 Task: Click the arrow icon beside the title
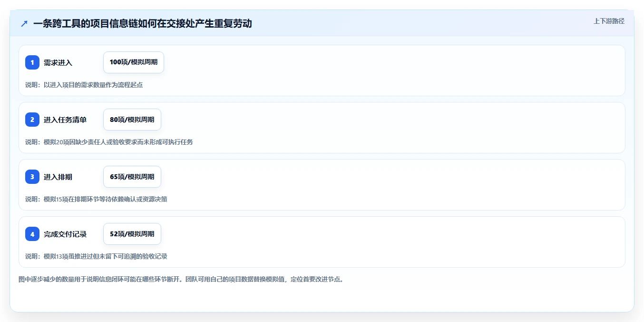pos(24,23)
